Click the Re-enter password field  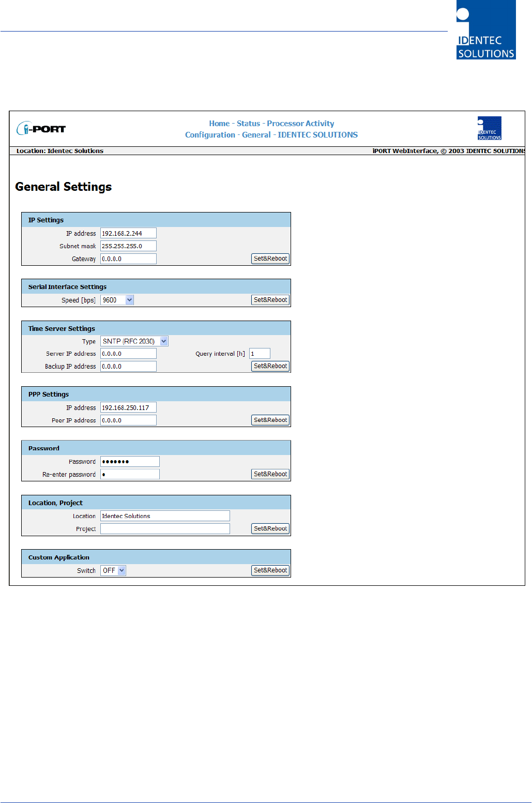[130, 474]
